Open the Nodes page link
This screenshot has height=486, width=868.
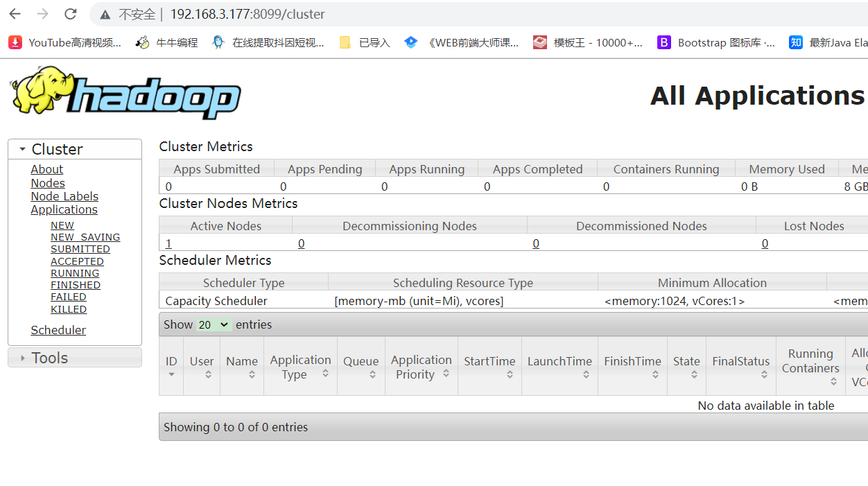[48, 183]
